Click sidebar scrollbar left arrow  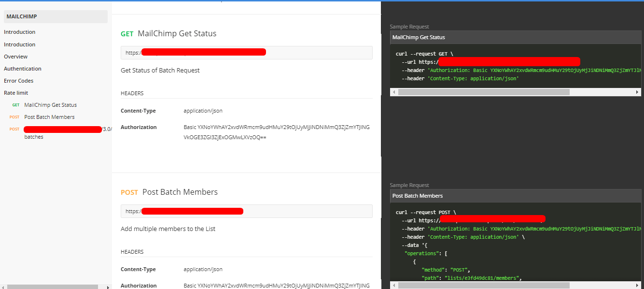pyautogui.click(x=3, y=287)
